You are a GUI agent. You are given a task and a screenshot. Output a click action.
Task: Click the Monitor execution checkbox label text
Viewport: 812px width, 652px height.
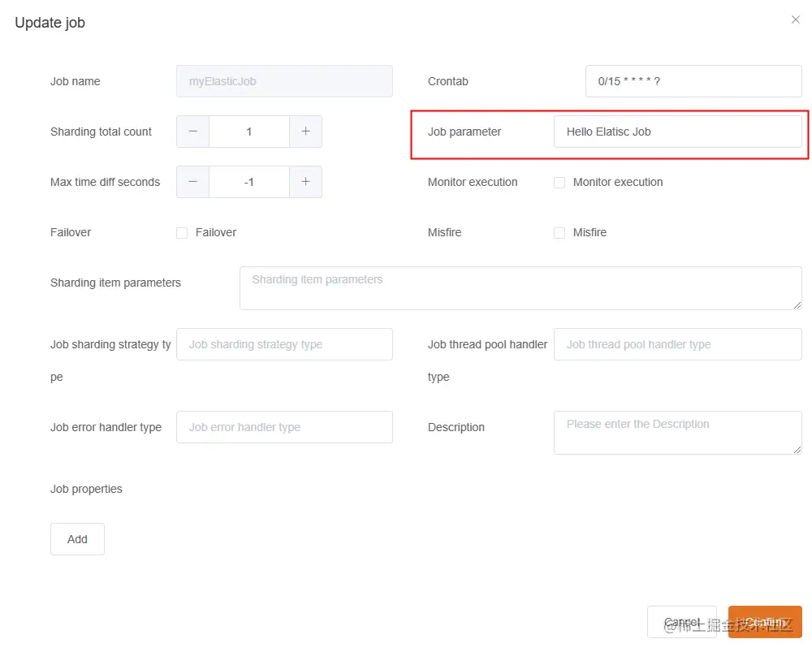[x=618, y=183]
